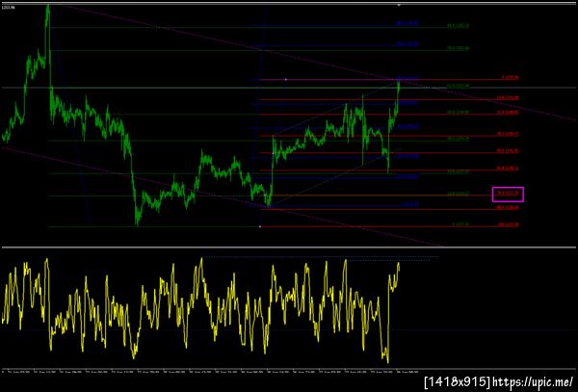Click the topmost red Fibonacci 0 level label
This screenshot has height=392, width=578.
(511, 78)
